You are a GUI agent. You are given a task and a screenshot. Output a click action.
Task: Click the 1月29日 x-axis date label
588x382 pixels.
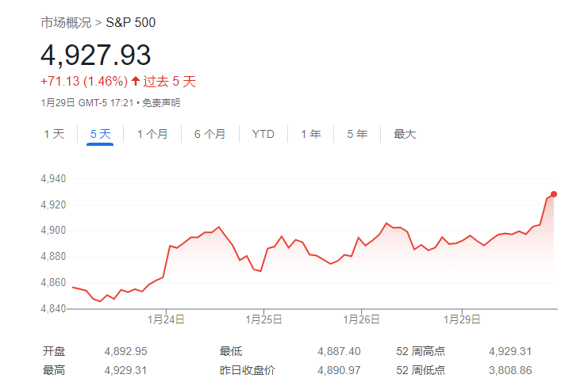point(462,319)
